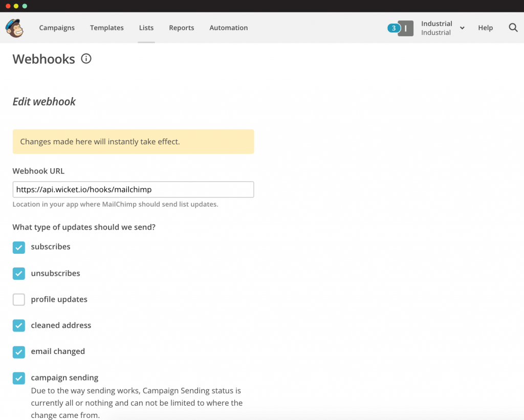Uncheck the email changed checkbox

pyautogui.click(x=19, y=352)
